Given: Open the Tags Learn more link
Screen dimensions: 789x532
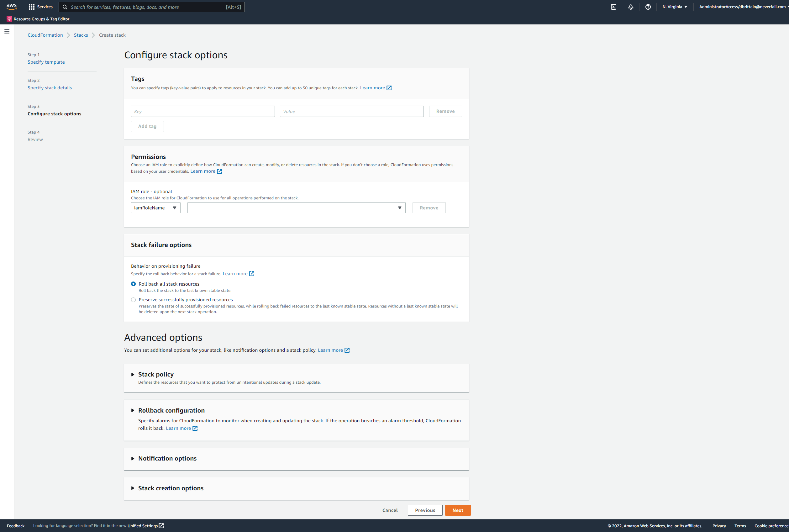Looking at the screenshot, I should point(373,87).
